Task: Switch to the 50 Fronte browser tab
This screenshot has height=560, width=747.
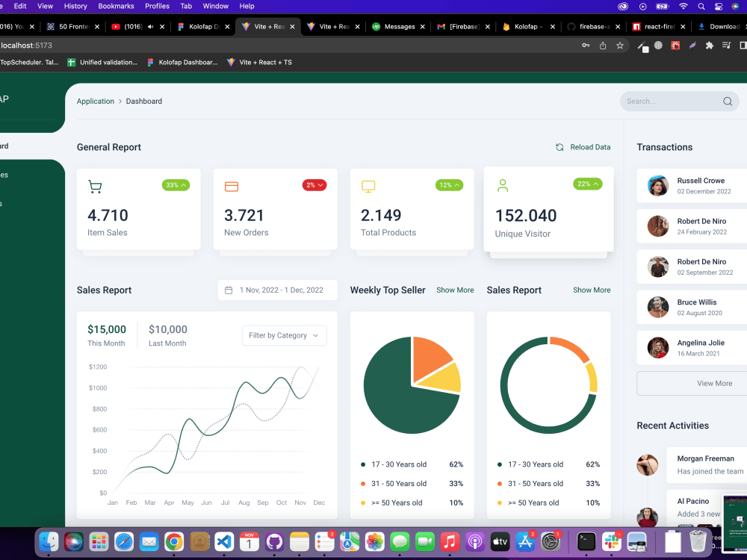Action: coord(74,27)
